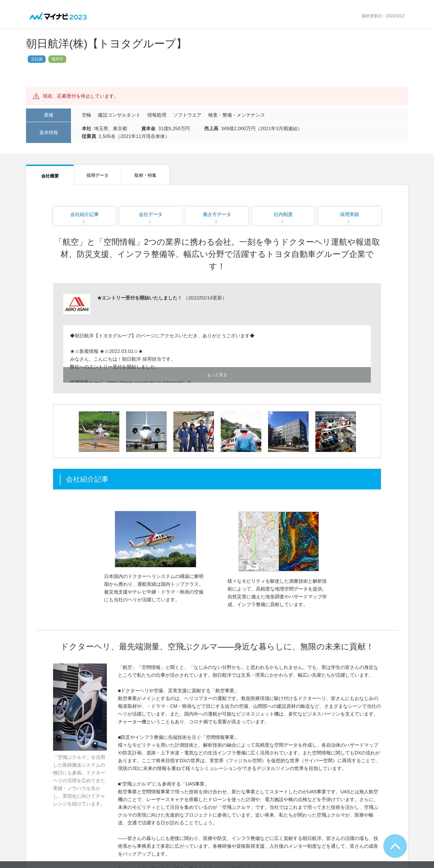Click the 会社紹介記事 blue section header
This screenshot has width=434, height=868.
coord(217,479)
